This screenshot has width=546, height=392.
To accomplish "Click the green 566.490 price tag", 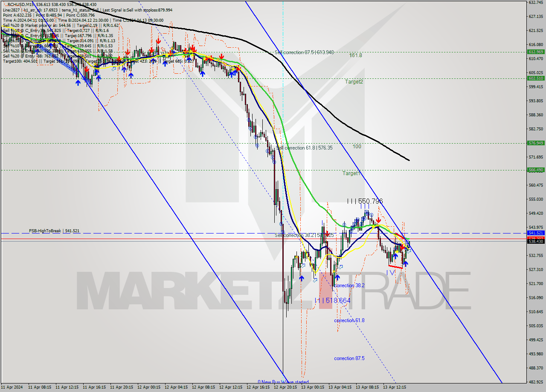I will click(x=536, y=170).
